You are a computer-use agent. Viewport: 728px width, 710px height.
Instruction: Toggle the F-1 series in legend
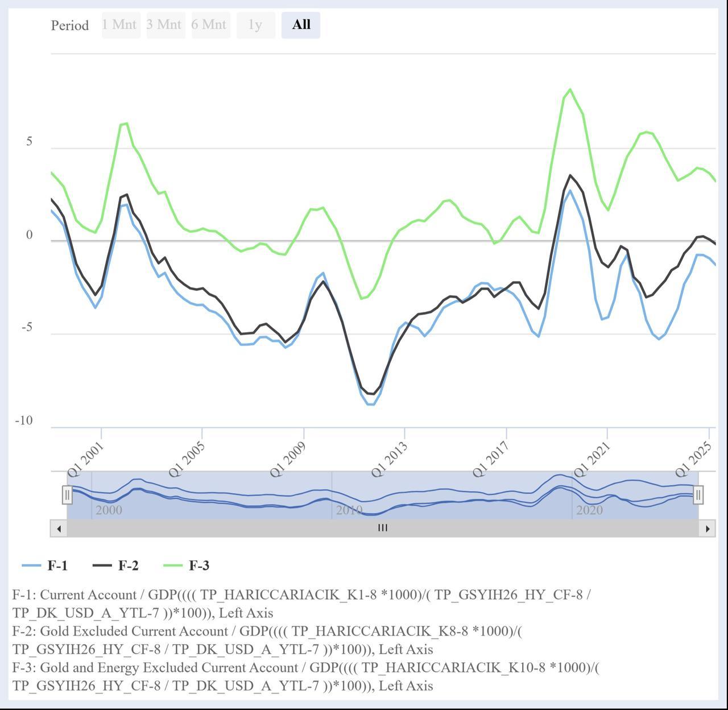(x=57, y=565)
